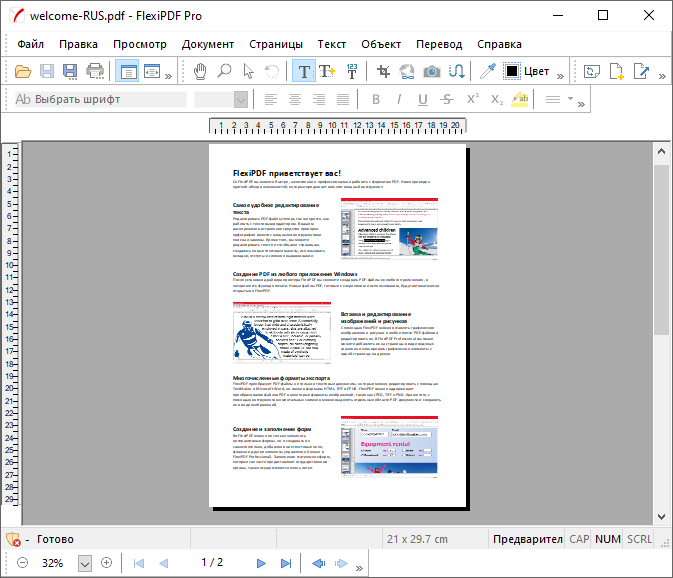This screenshot has width=673, height=578.
Task: Open the zoom percentage dropdown
Action: [85, 563]
